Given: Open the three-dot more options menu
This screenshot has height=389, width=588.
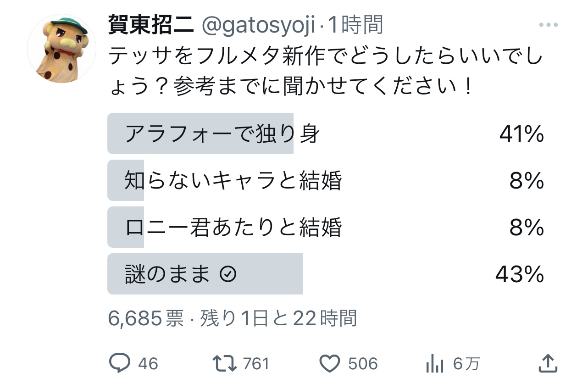Looking at the screenshot, I should (x=548, y=25).
